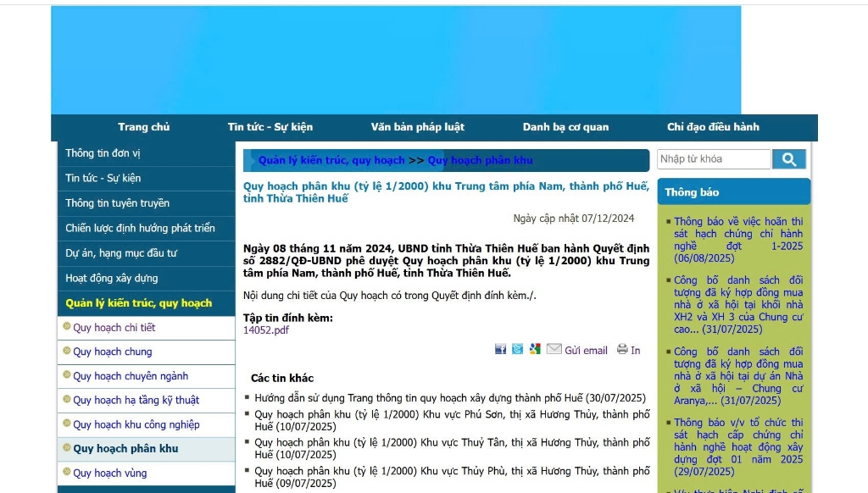Screen dimensions: 868x493
Task: Select Quản lý kiến trúc, quy hoạch sidebar item
Action: [146, 303]
